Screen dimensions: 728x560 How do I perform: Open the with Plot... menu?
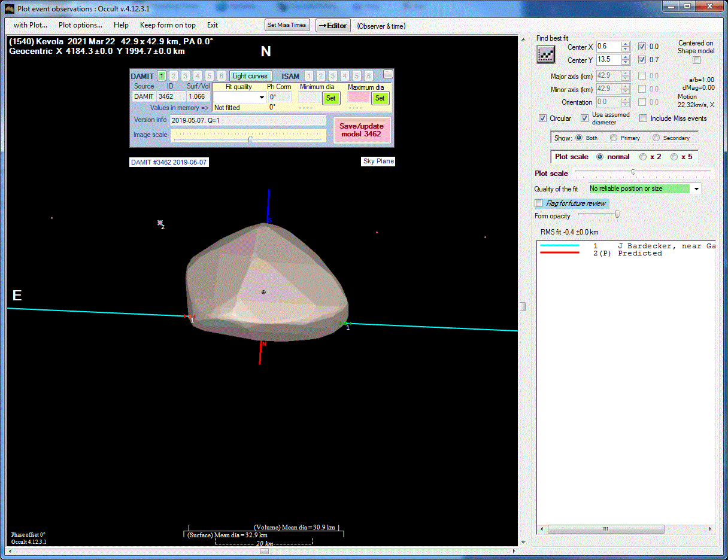pyautogui.click(x=31, y=25)
